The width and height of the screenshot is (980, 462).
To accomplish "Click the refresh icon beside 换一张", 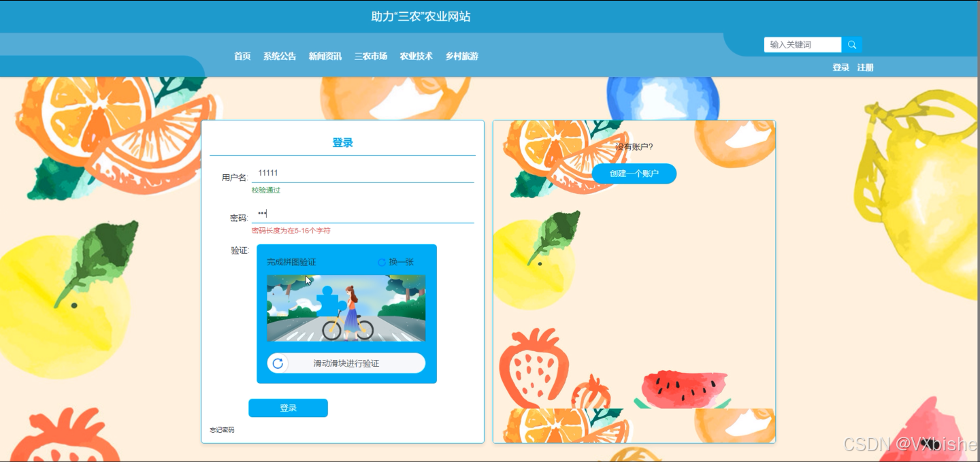I will [382, 262].
